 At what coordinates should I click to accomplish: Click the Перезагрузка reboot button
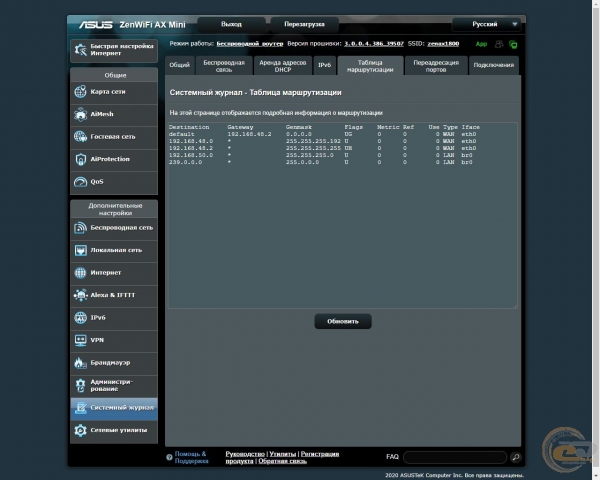[304, 24]
